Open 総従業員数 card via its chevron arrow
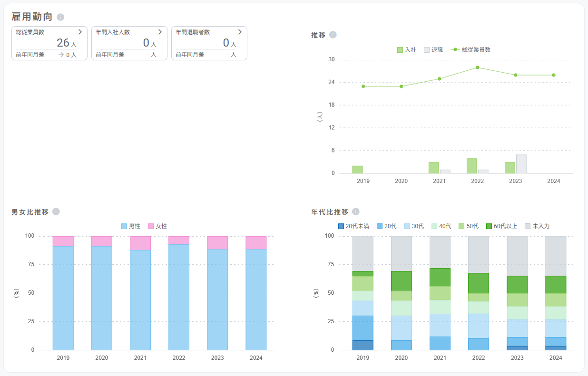 80,32
